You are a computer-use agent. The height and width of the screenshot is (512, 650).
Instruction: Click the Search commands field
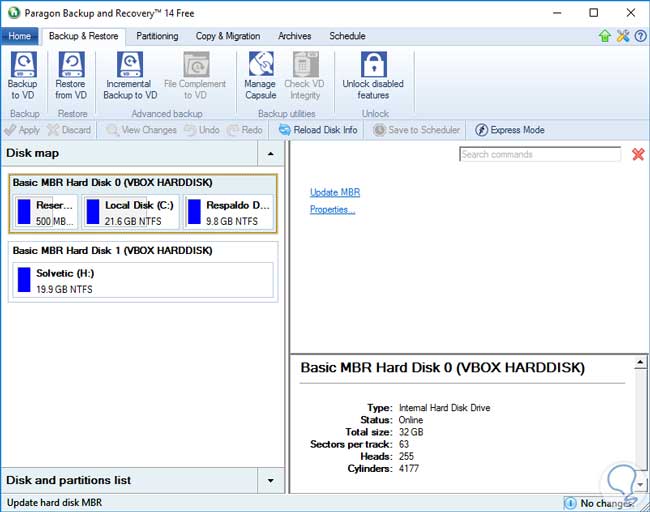540,154
